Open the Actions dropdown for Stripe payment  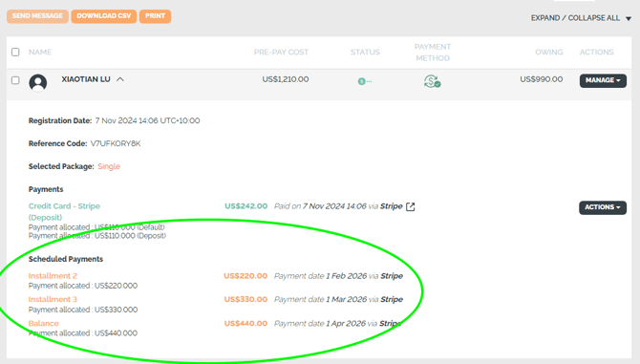pyautogui.click(x=603, y=207)
